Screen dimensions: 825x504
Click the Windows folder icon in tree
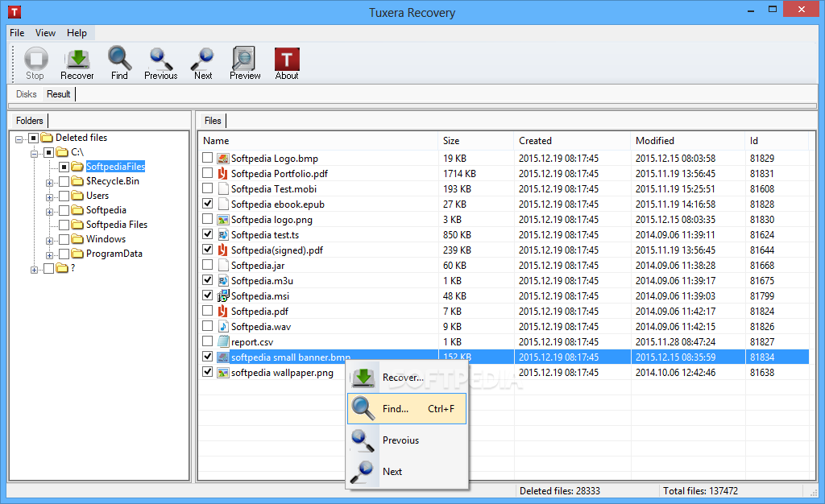(78, 239)
